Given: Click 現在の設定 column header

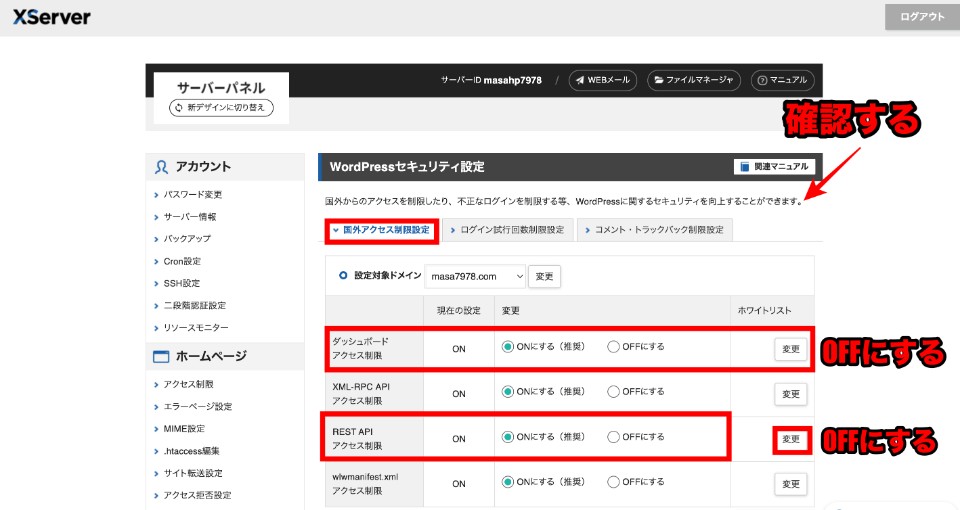Looking at the screenshot, I should tap(459, 311).
